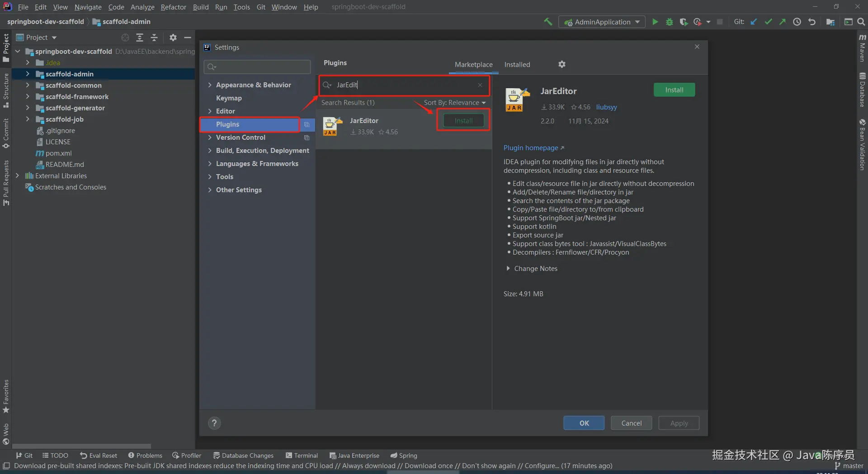Viewport: 868px width, 474px height.
Task: Open Terminal tool window tab
Action: (x=302, y=455)
